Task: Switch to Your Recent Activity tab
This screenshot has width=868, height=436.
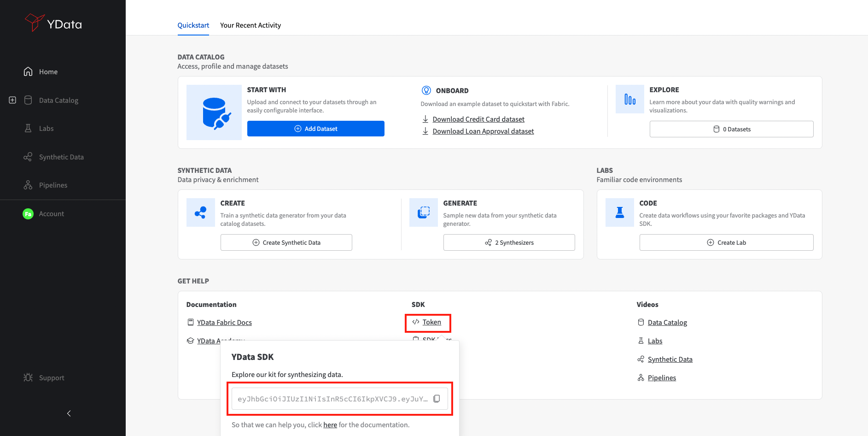Action: pos(250,25)
